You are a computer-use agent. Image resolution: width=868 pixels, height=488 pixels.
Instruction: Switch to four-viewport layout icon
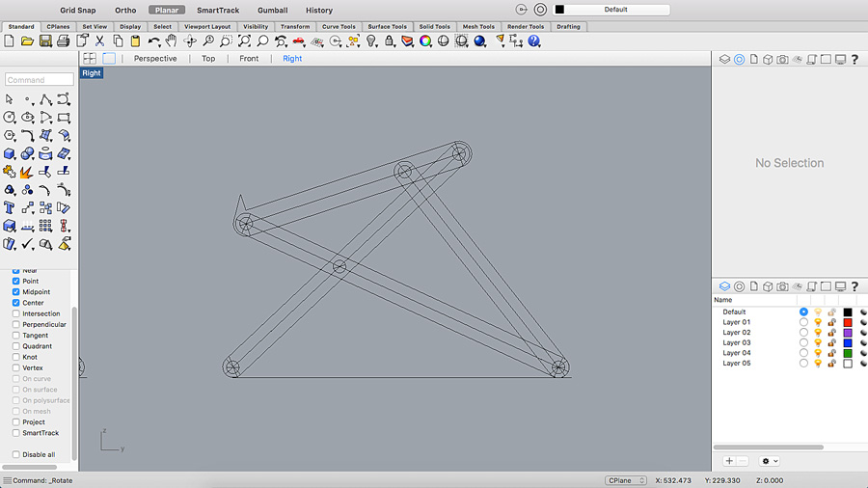coord(90,58)
